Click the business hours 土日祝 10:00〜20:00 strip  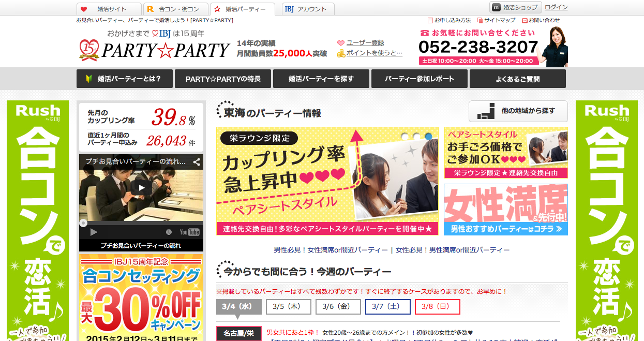(x=478, y=61)
